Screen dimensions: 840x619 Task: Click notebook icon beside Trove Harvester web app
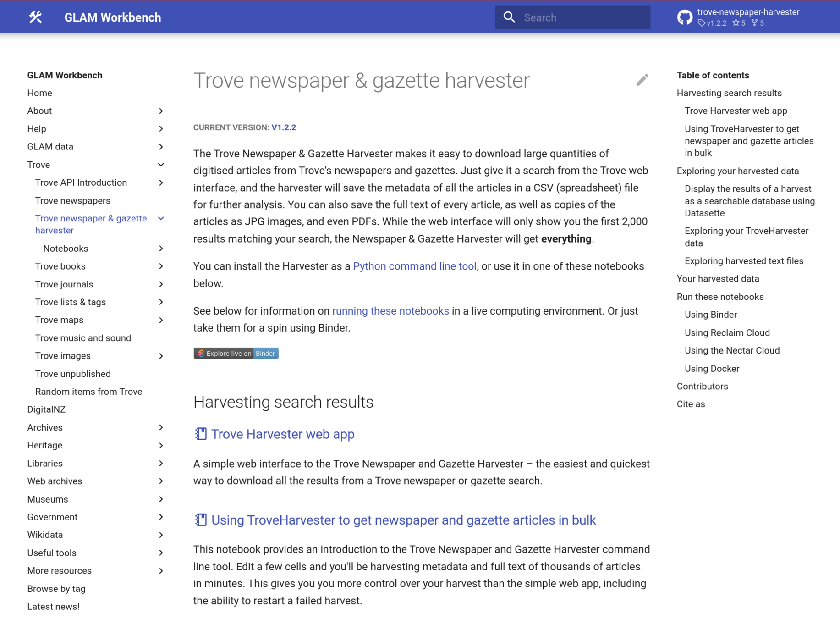[x=201, y=434]
